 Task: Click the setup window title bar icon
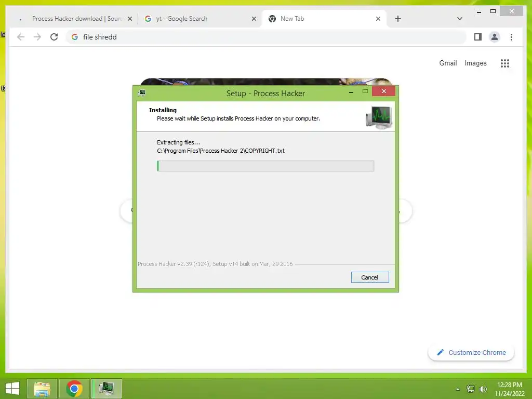tap(142, 93)
